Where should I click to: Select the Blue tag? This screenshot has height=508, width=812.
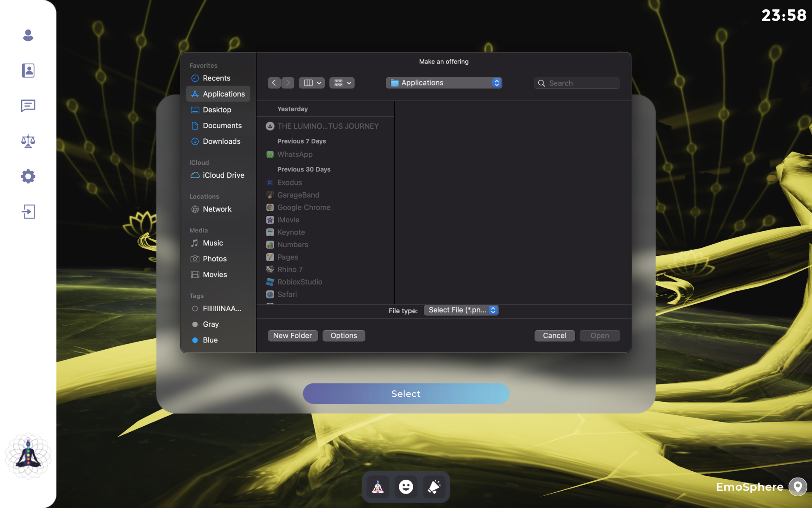tap(218, 340)
